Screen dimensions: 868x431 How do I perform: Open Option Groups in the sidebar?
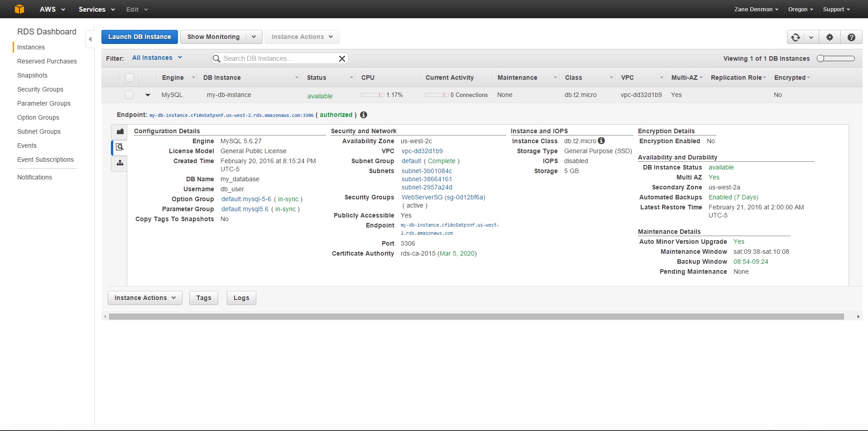tap(38, 117)
